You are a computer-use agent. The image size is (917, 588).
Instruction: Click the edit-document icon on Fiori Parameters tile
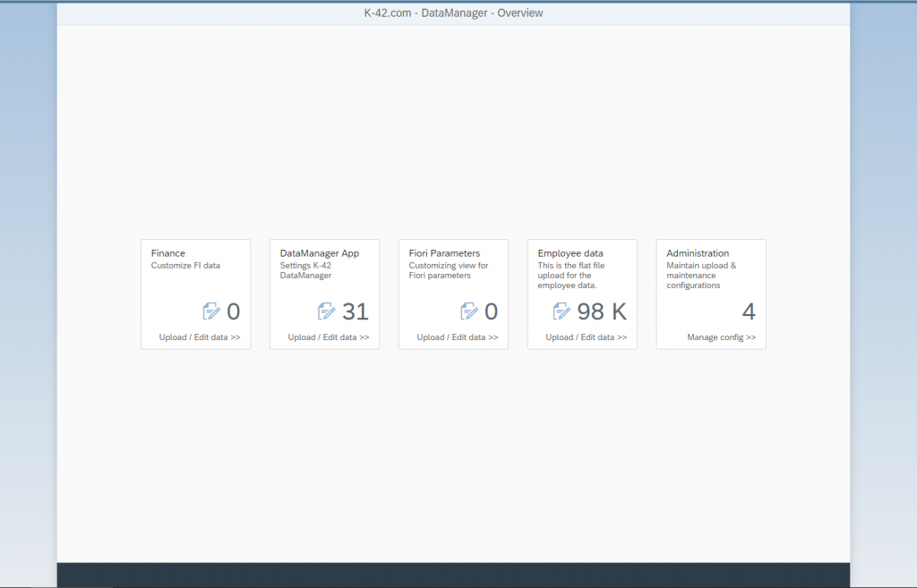click(x=471, y=311)
